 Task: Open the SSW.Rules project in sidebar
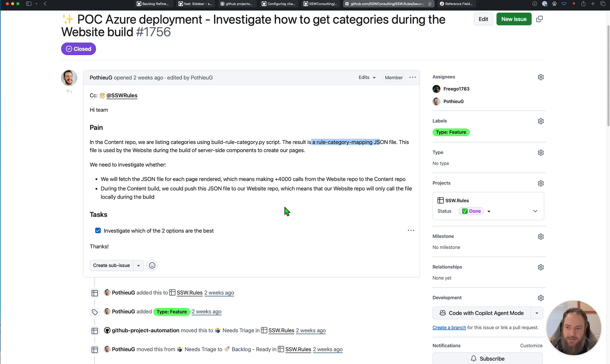tap(457, 201)
